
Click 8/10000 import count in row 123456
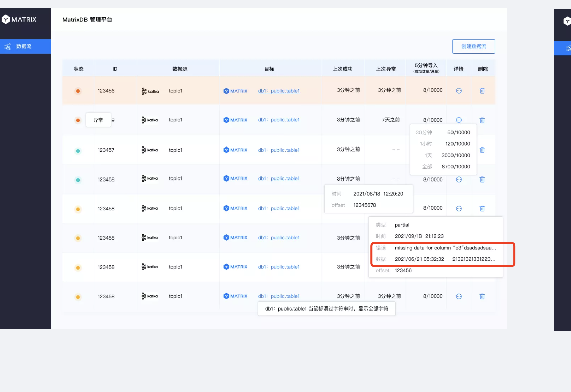433,90
